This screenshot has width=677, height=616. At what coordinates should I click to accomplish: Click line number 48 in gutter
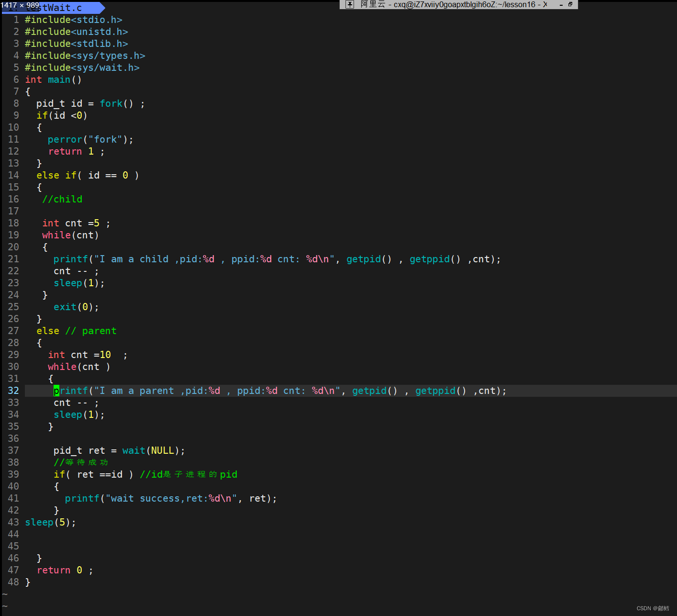[x=13, y=582]
